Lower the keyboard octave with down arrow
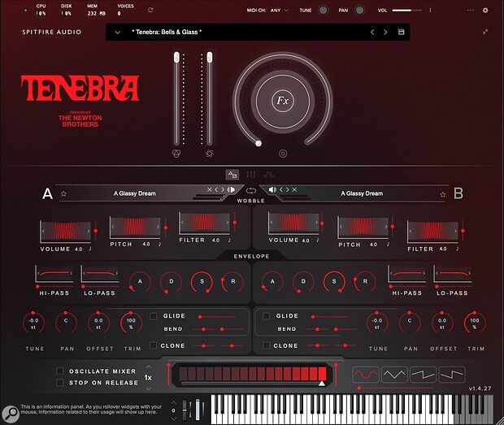Screen dimensions: 504x425 point(174,418)
